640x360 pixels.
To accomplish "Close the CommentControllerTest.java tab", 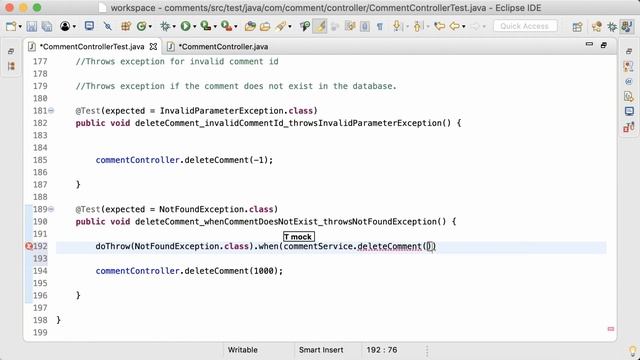I will click(153, 47).
